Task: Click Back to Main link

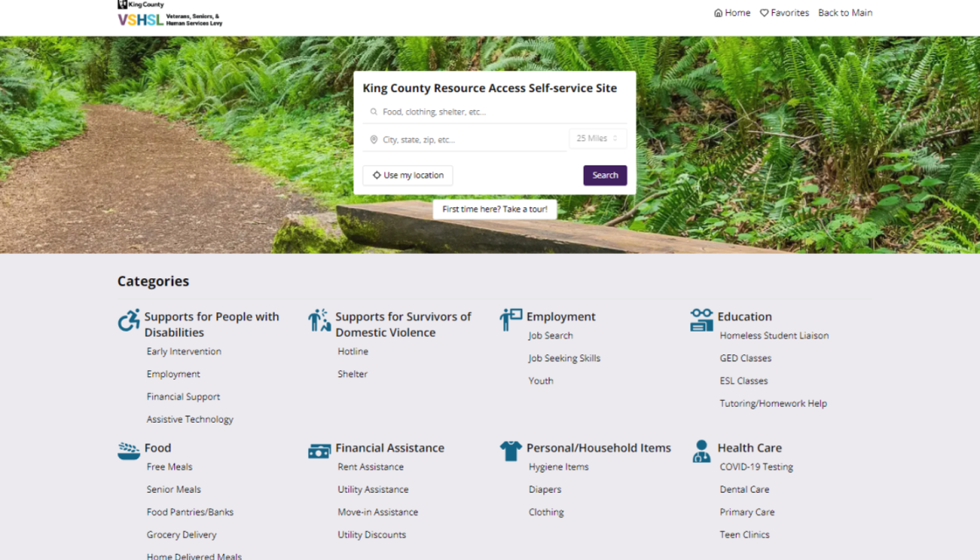Action: tap(844, 13)
